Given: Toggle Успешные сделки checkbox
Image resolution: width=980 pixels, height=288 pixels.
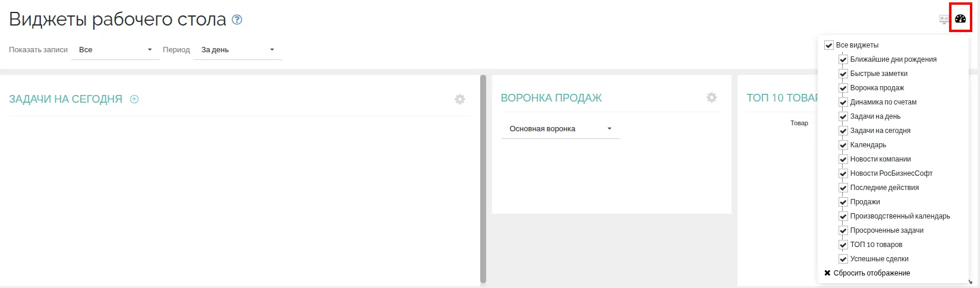Looking at the screenshot, I should (843, 259).
